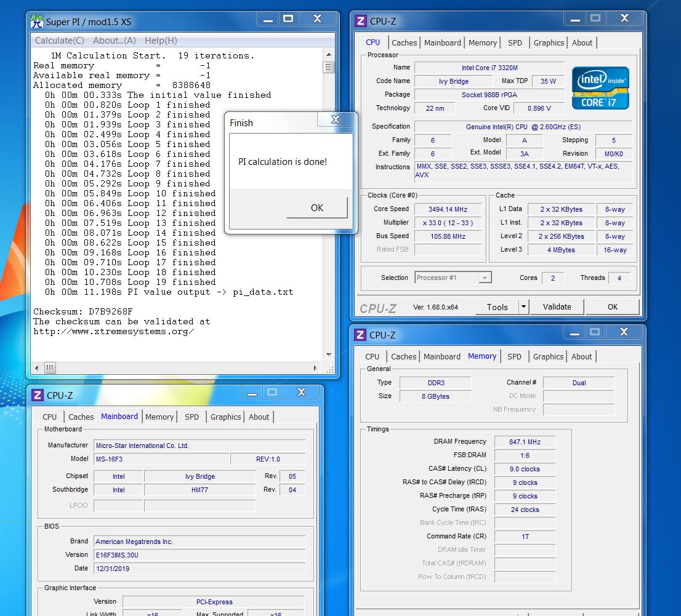
Task: Click the Super PI horizontal scrollbar left arrow
Action: click(x=37, y=368)
